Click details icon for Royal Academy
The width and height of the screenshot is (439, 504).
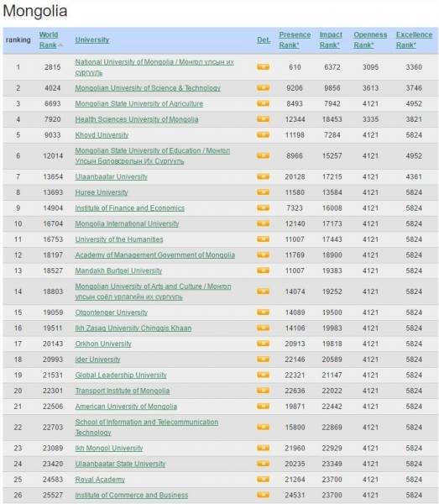coord(263,480)
